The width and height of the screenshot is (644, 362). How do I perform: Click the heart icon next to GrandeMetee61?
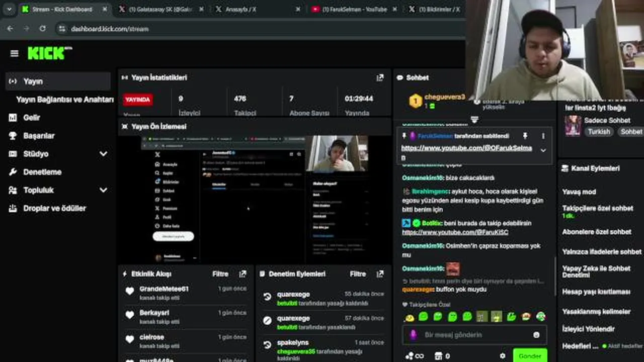(129, 291)
